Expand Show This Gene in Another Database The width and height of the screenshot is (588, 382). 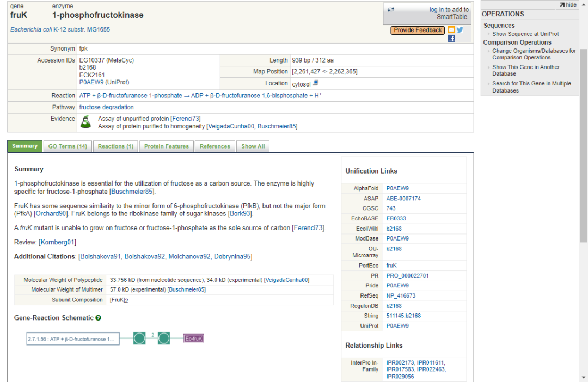click(x=525, y=70)
